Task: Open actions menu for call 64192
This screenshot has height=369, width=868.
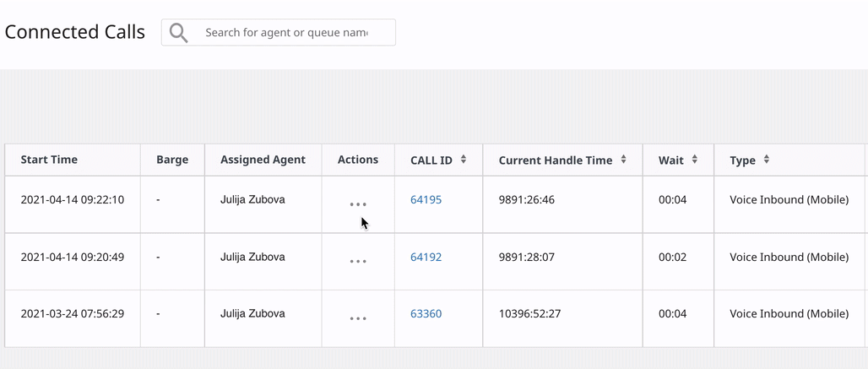Action: [x=358, y=262]
